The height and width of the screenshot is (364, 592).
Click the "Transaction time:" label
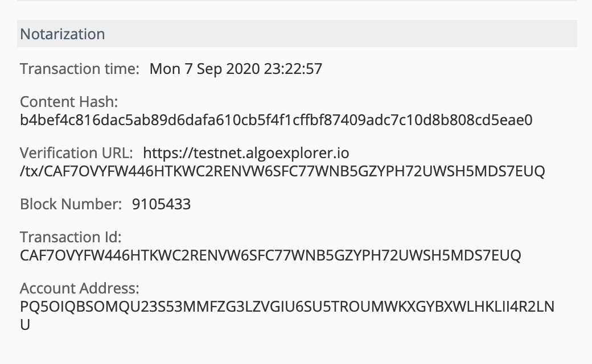tap(80, 69)
